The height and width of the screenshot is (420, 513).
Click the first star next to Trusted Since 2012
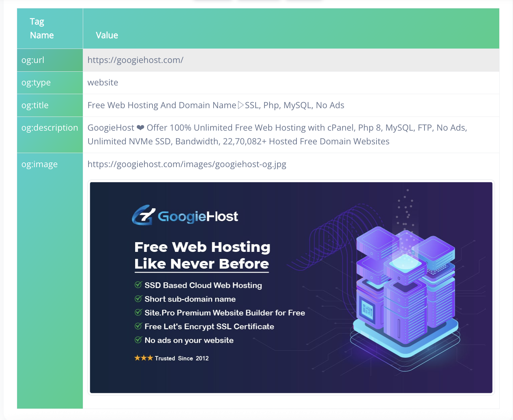click(x=137, y=358)
